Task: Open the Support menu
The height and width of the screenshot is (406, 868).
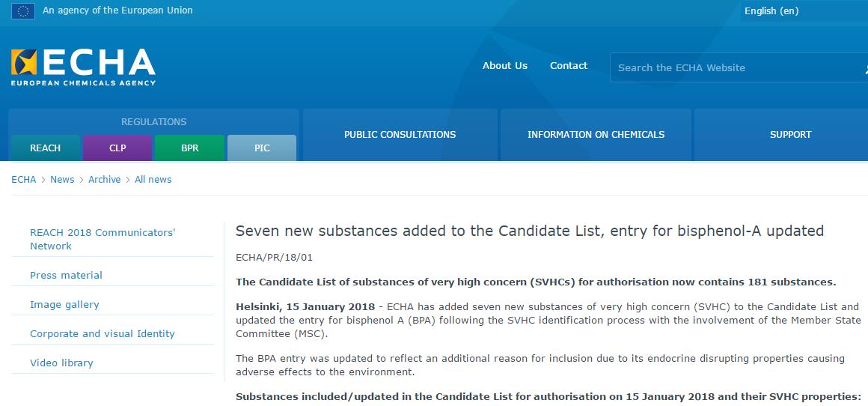Action: coord(790,135)
